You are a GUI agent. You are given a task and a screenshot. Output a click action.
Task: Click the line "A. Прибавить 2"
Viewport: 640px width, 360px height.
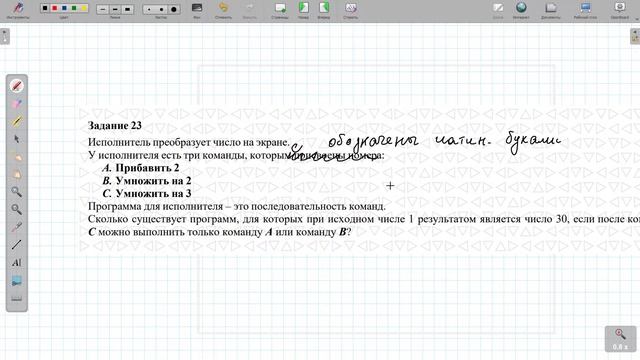140,168
